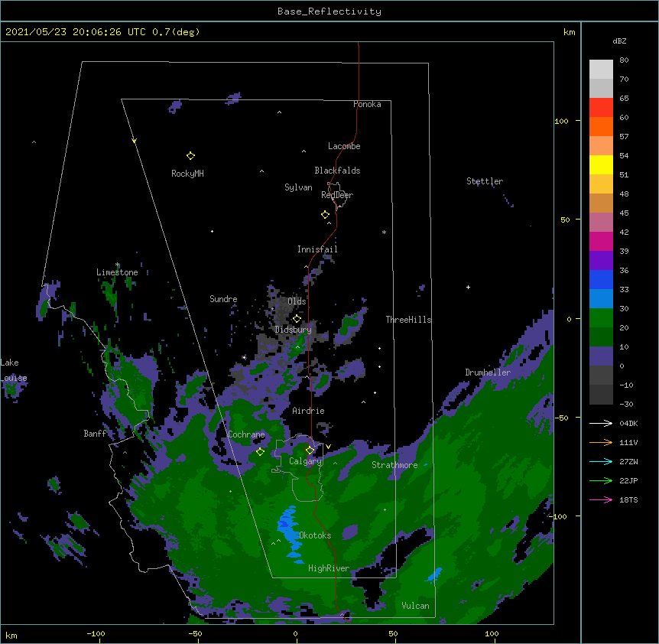The image size is (659, 644).
Task: Click the Banff label
Action: click(95, 434)
